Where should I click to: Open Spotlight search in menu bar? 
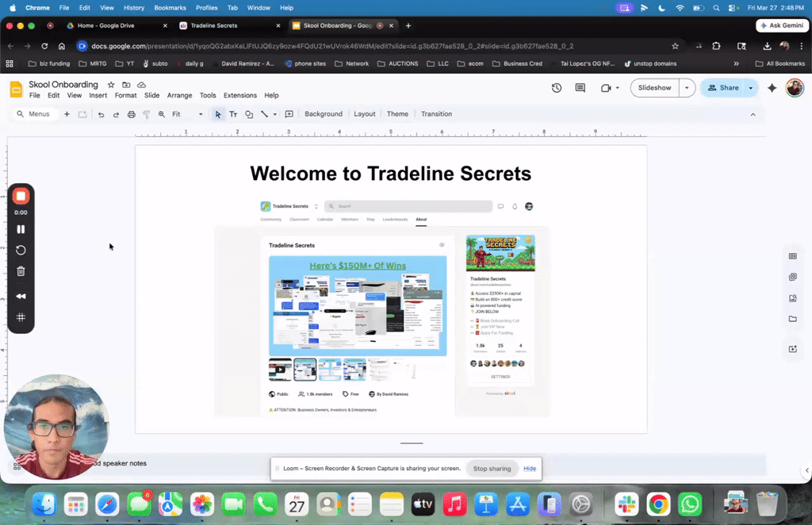pos(716,8)
